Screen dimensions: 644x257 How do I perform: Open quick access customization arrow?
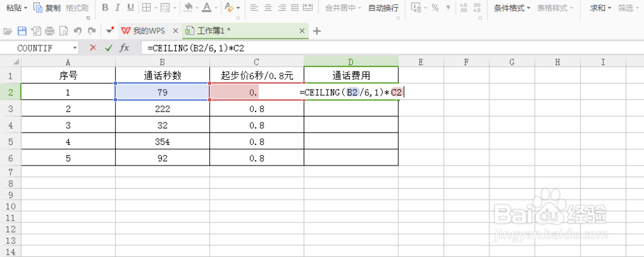point(109,30)
